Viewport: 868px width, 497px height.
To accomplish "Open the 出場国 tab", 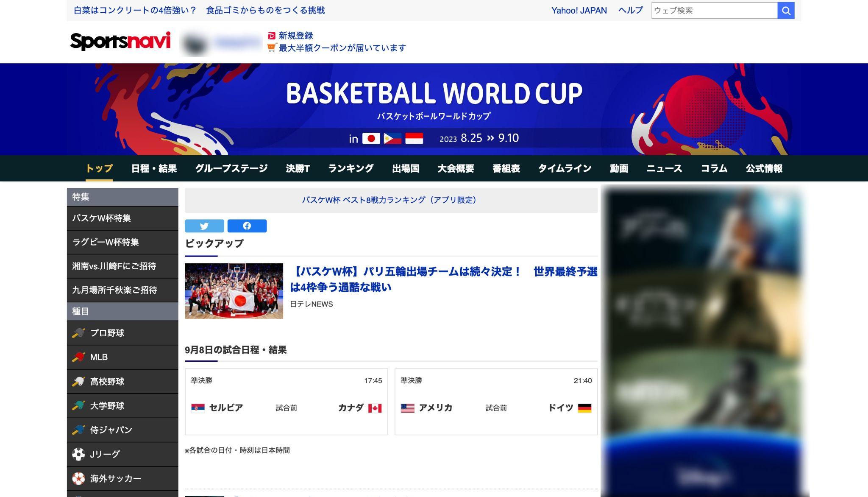I will 406,168.
